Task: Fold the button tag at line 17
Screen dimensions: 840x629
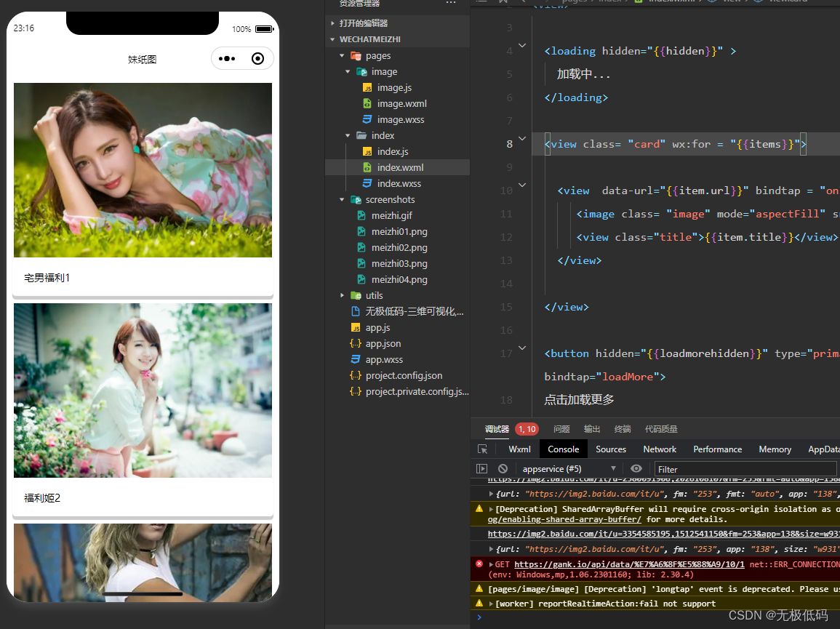Action: coord(522,348)
